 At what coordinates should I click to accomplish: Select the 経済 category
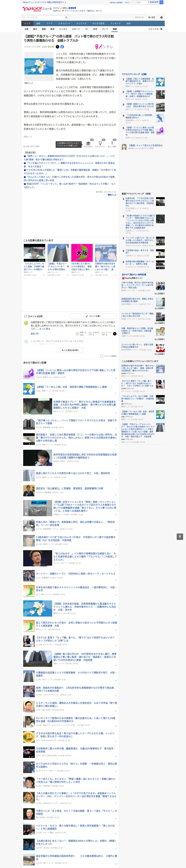[52, 29]
